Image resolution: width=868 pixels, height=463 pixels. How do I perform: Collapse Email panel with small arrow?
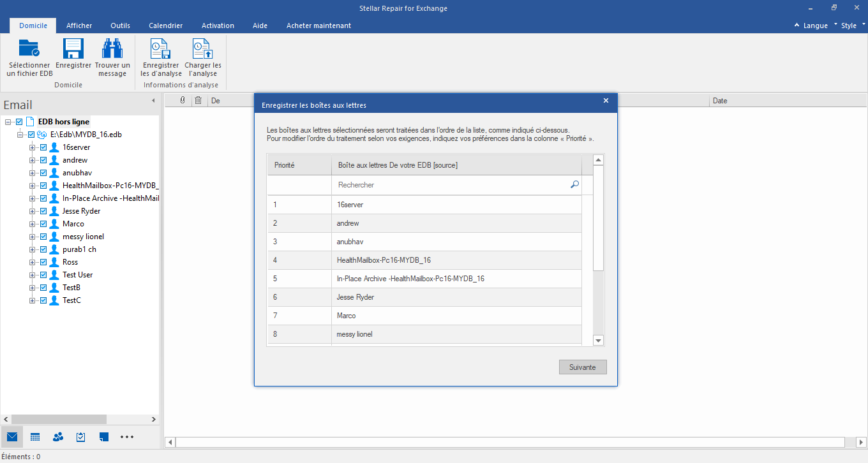[x=153, y=101]
